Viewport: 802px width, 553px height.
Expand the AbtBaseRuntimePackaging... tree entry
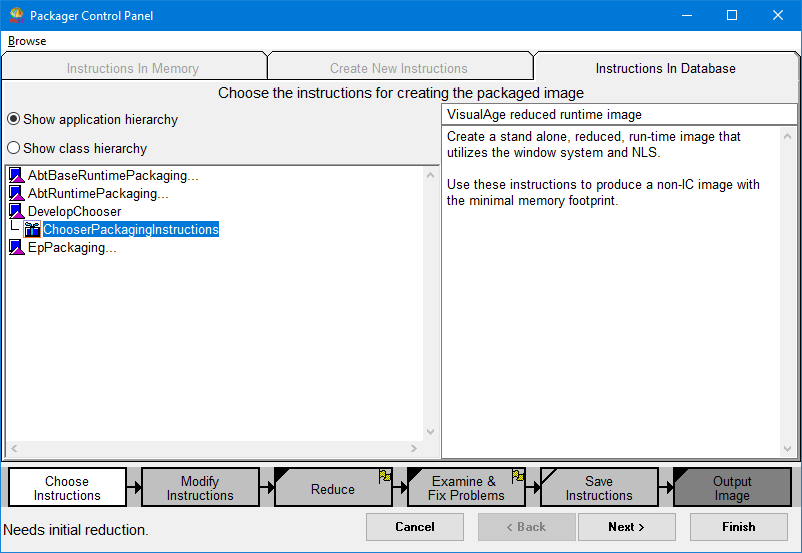point(113,176)
